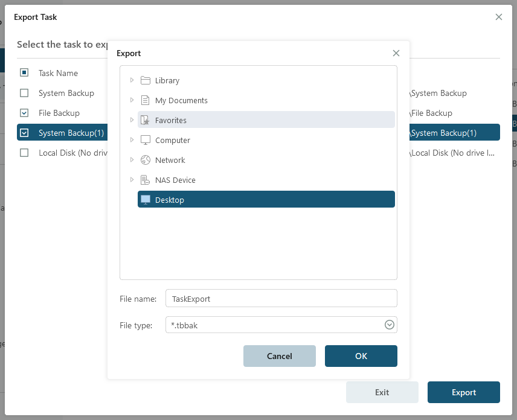Toggle the Task Name select-all checkbox
Viewport: 517px width, 420px height.
point(24,73)
